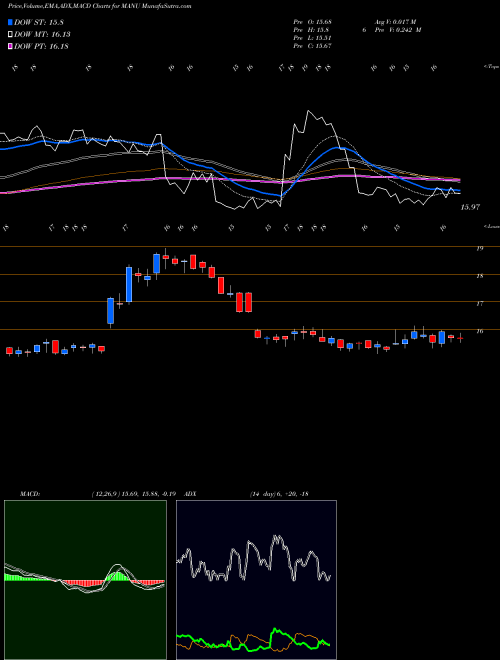Click the white price line peak
This screenshot has width=500, height=660.
(309, 111)
